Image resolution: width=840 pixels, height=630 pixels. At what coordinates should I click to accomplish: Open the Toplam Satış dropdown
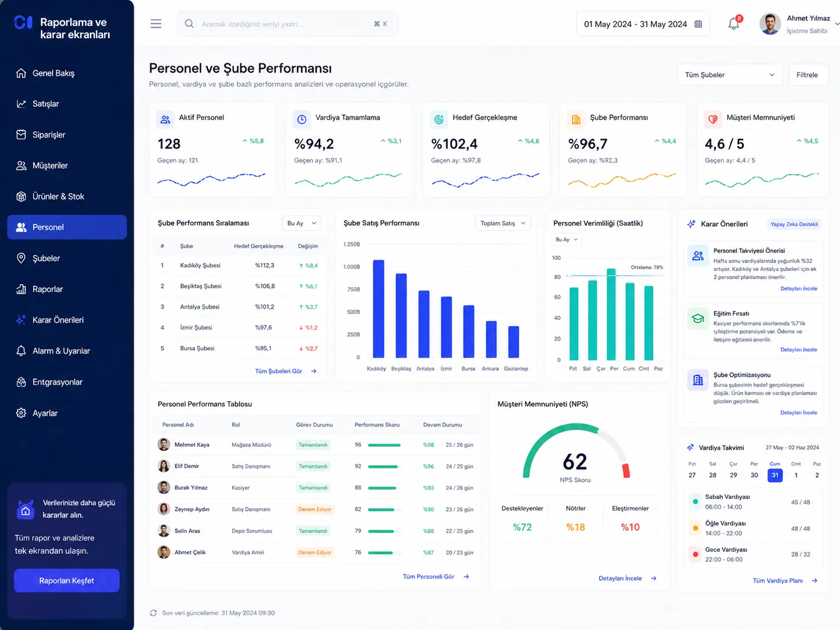[x=503, y=223]
